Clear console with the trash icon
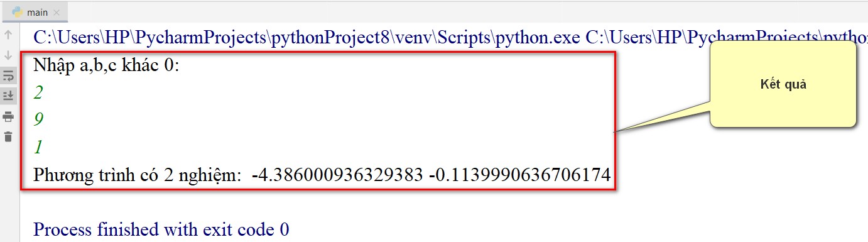 tap(8, 136)
